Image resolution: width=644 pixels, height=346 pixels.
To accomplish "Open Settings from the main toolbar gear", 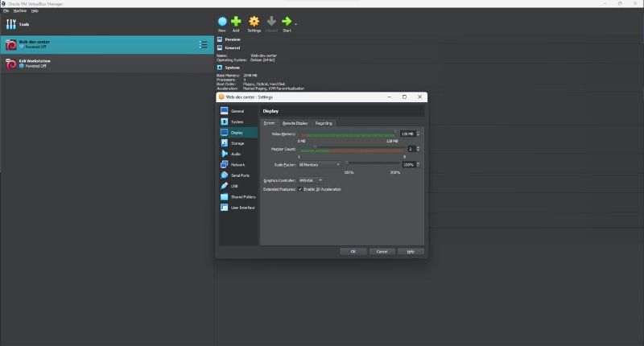I will pos(254,22).
